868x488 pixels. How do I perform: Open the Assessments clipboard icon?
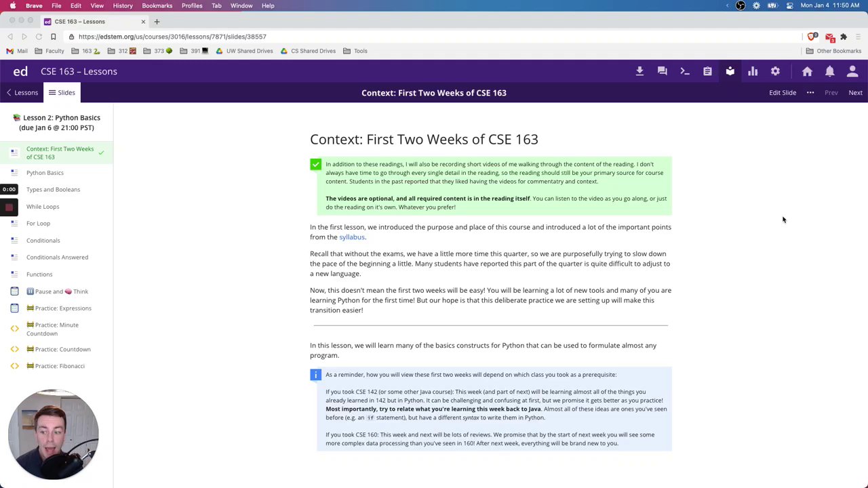[707, 71]
